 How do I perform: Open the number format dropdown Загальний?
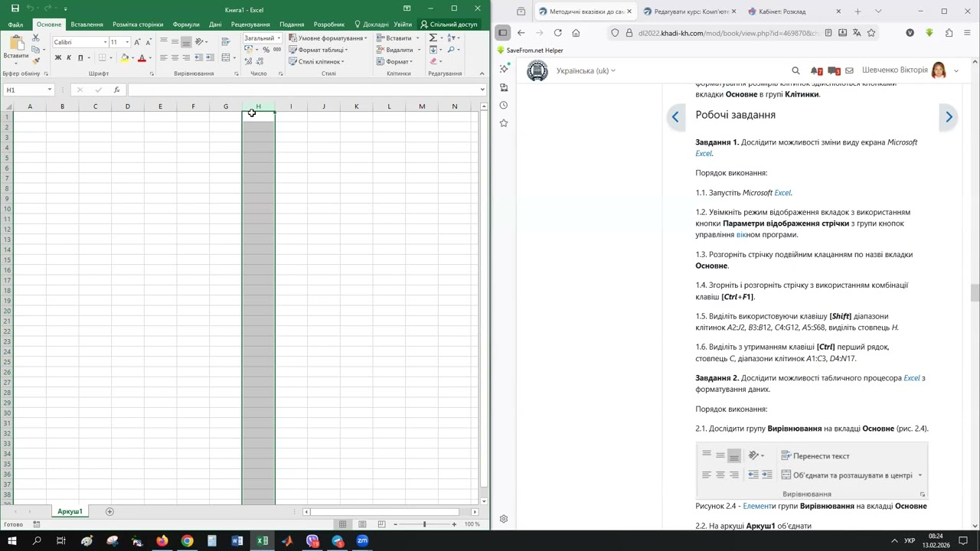point(263,38)
